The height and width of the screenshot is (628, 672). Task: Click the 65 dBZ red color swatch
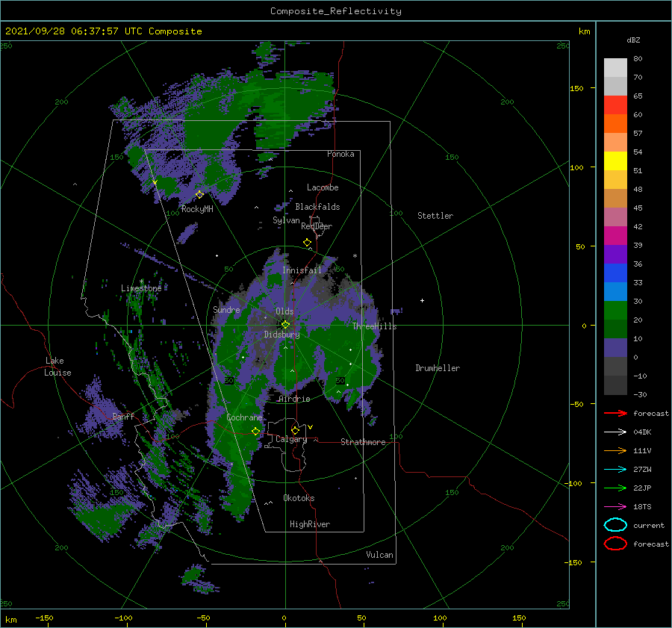(x=615, y=105)
